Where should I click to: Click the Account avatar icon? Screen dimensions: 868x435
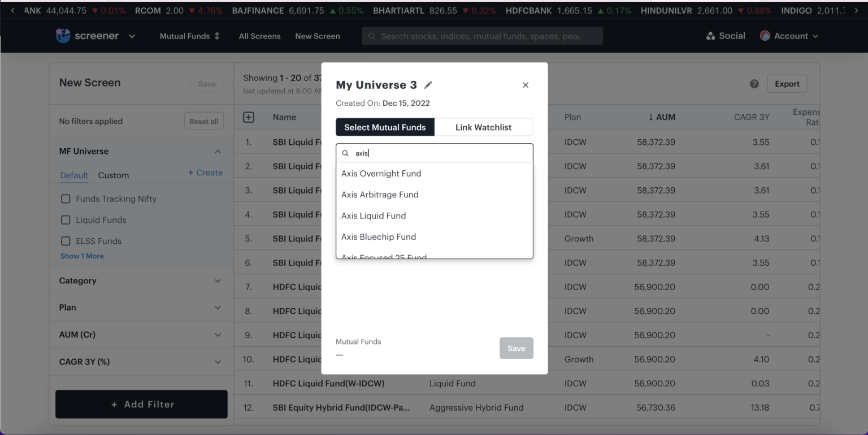[x=765, y=36]
